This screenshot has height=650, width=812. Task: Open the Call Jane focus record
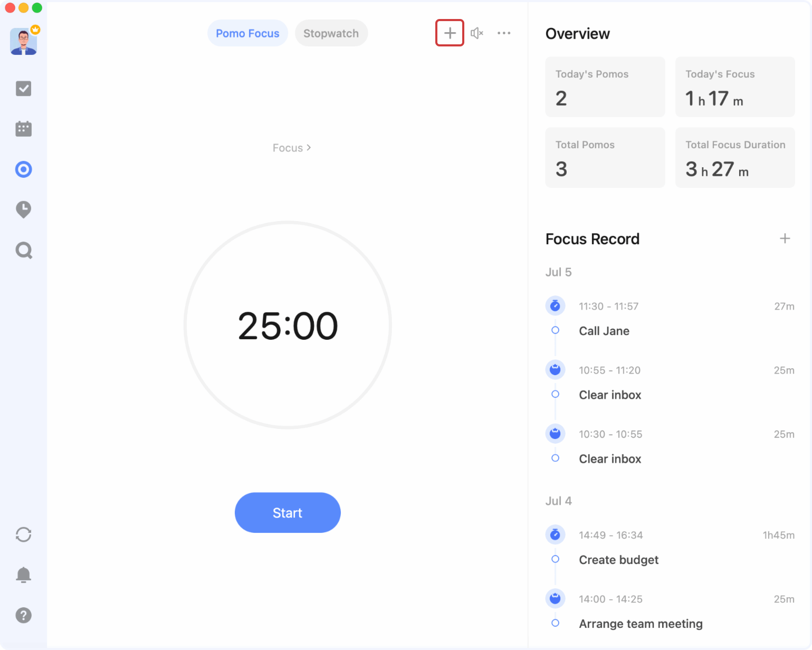tap(604, 331)
